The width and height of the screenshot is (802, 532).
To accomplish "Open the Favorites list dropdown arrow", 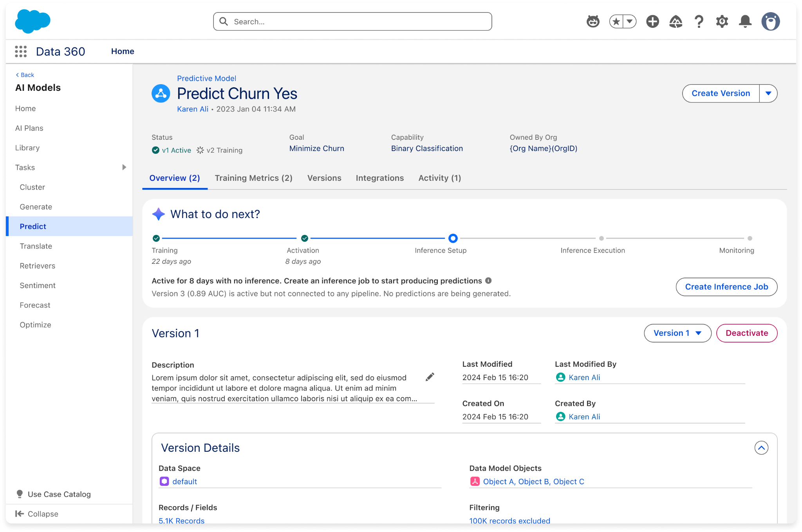I will pos(630,22).
